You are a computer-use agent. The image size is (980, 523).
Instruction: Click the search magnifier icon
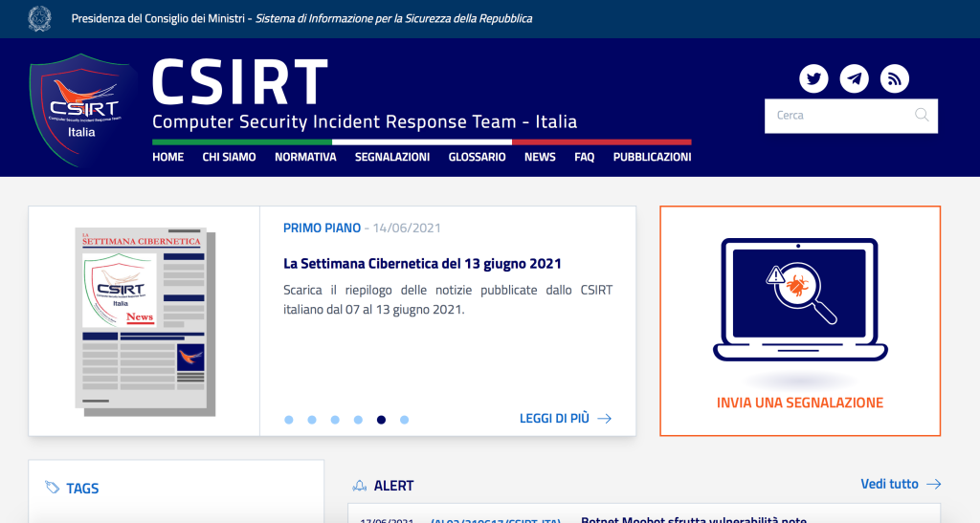[x=922, y=115]
